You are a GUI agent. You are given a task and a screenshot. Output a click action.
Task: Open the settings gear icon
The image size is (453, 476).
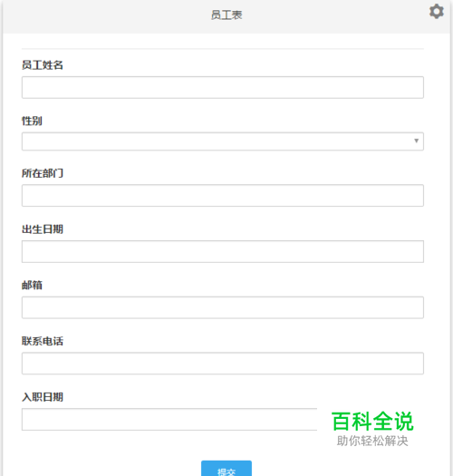(437, 12)
